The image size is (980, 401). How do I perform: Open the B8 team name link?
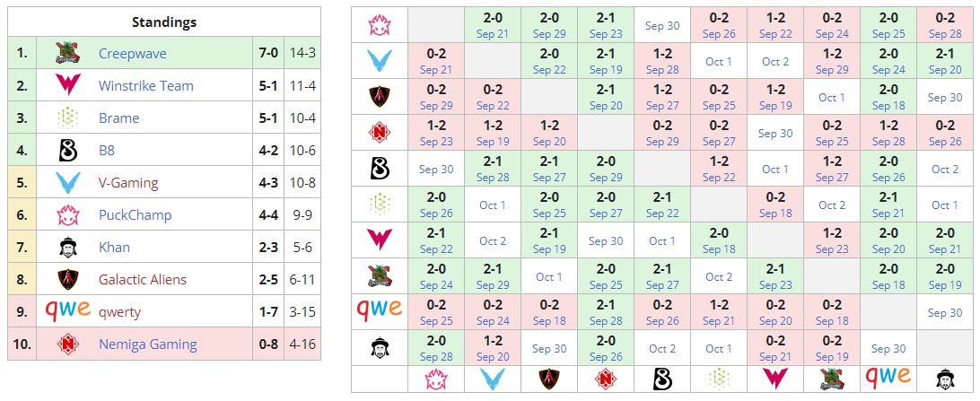pos(107,151)
